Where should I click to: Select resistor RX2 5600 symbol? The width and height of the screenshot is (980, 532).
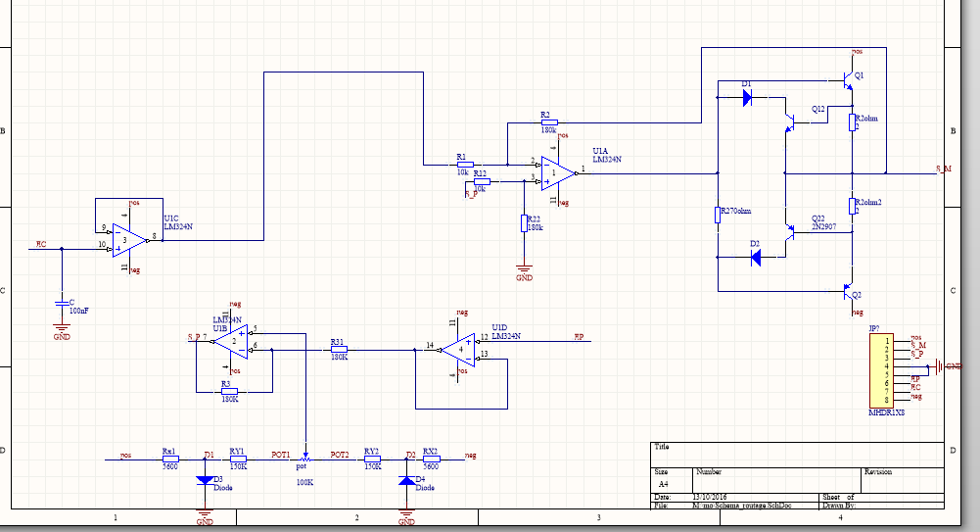pos(431,459)
